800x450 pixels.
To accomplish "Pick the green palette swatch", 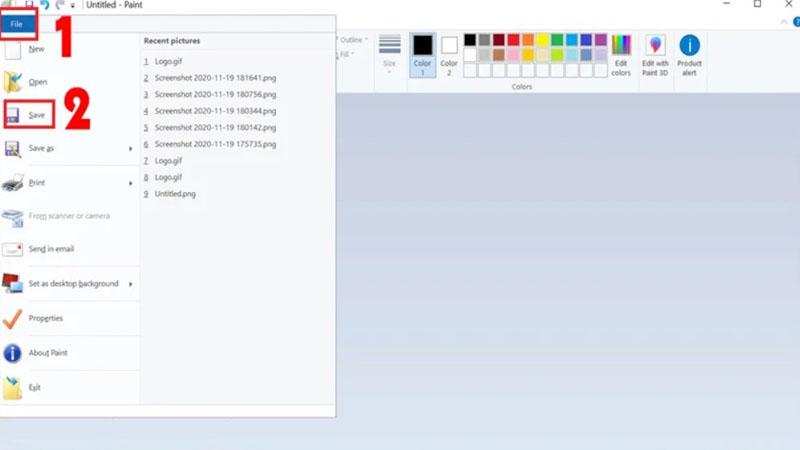I will tap(557, 40).
